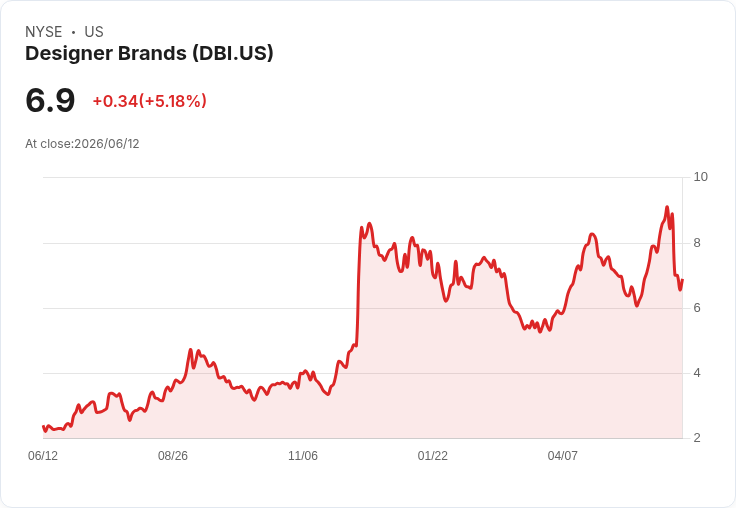Click the chart's highest peak near 9
The height and width of the screenshot is (508, 736).
coord(667,207)
